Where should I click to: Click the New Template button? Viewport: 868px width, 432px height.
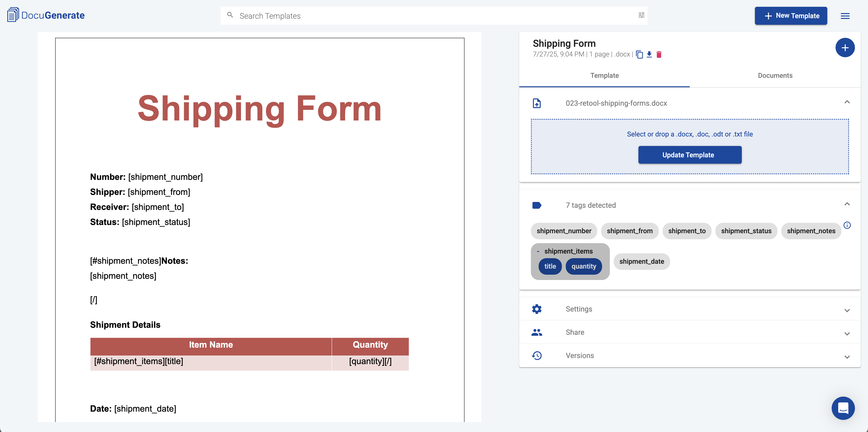click(x=790, y=16)
